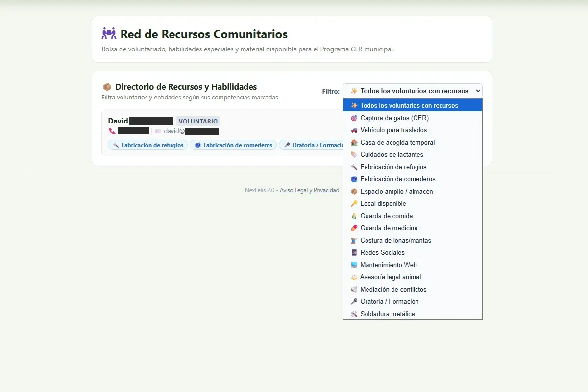Image resolution: width=588 pixels, height=392 pixels.
Task: Pick 'Casa de acogida temporal' option
Action: tap(413, 142)
